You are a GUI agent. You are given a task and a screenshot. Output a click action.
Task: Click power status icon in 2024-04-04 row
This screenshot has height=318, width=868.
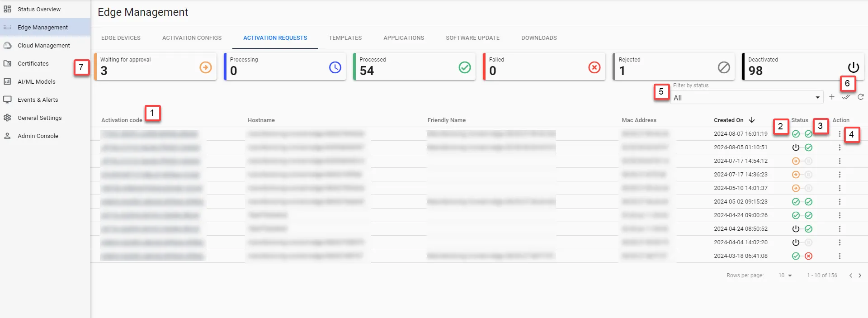[796, 242]
